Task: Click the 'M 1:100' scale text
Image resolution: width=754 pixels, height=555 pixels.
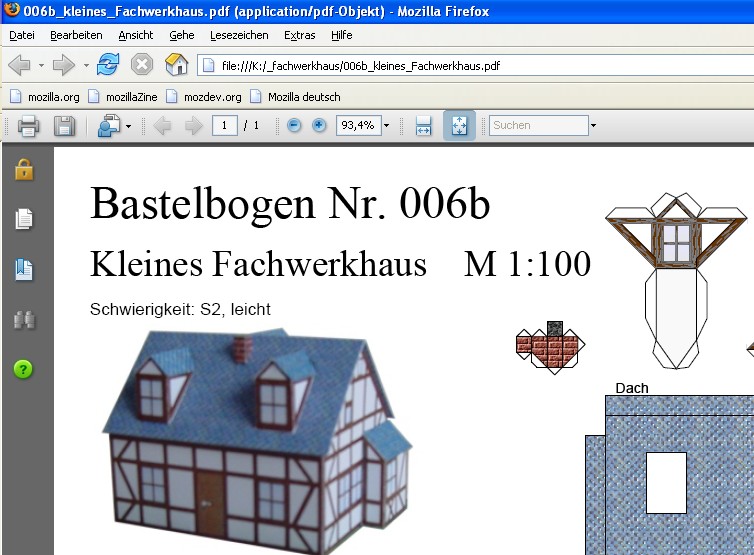Action: (x=527, y=264)
